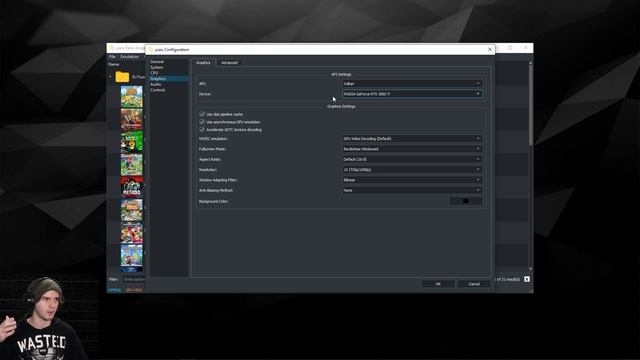The image size is (640, 360).
Task: Open the API dropdown showing Vulkan
Action: tap(412, 84)
